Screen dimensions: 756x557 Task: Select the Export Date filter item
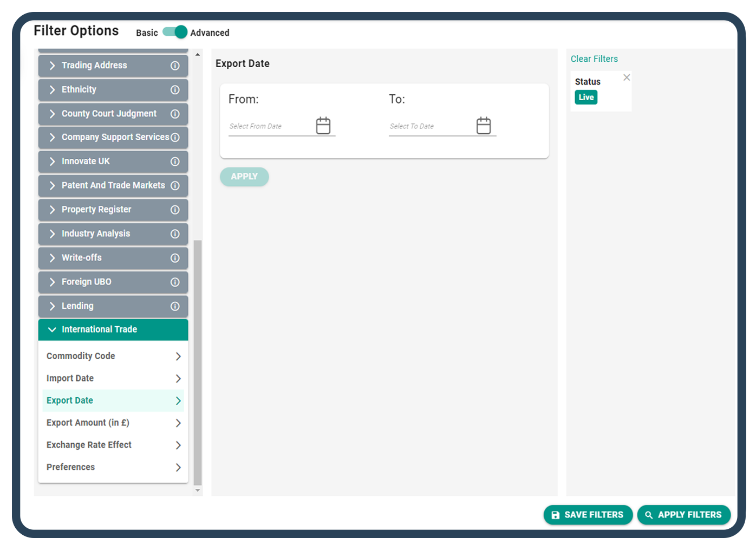(113, 400)
